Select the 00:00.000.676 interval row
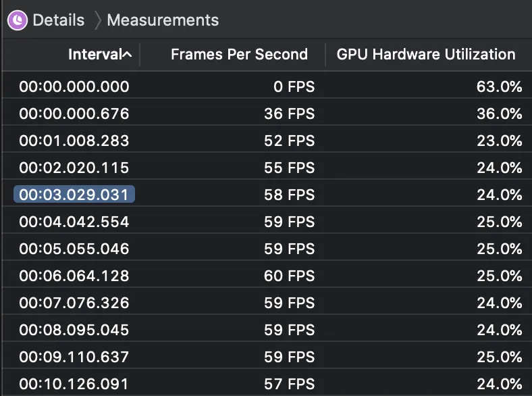The image size is (532, 396). [74, 114]
